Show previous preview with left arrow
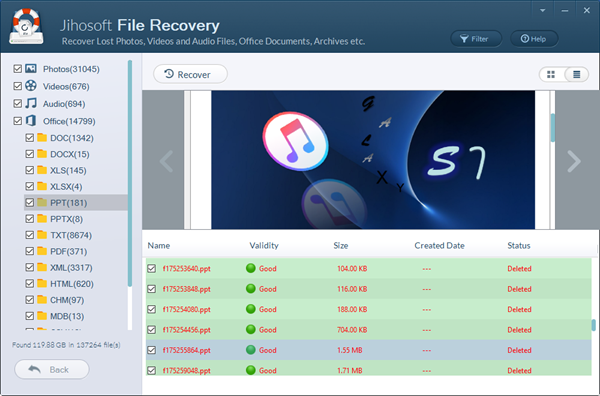This screenshot has width=600, height=396. (x=166, y=161)
